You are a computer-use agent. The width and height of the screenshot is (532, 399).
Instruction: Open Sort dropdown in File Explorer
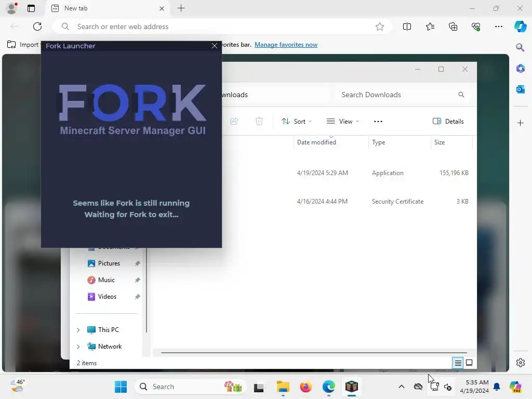(x=297, y=122)
